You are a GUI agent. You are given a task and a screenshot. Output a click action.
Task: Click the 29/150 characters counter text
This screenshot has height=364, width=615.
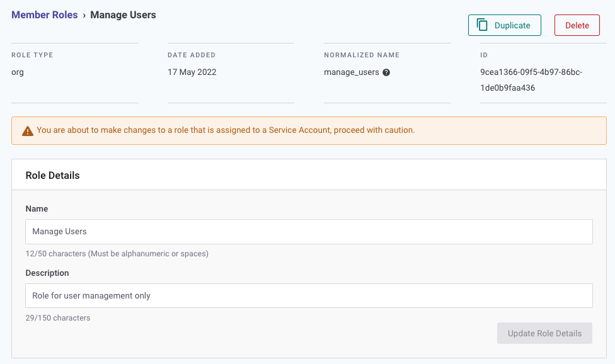point(58,318)
